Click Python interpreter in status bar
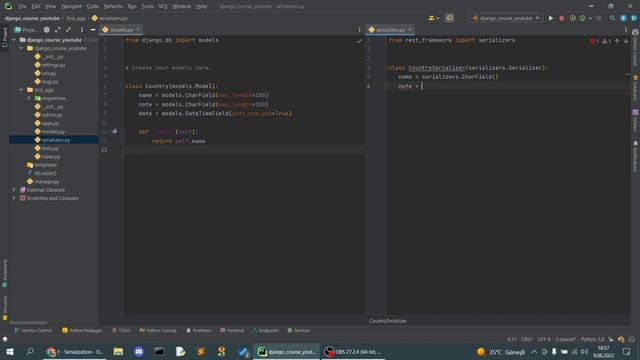Screen dimensions: 640x360 pos(592,339)
